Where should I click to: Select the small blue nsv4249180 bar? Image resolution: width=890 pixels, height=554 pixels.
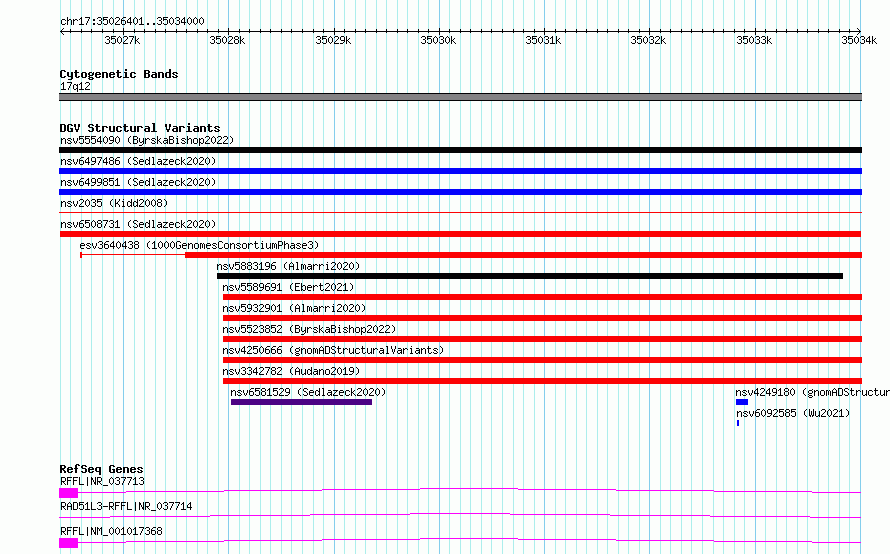(742, 402)
